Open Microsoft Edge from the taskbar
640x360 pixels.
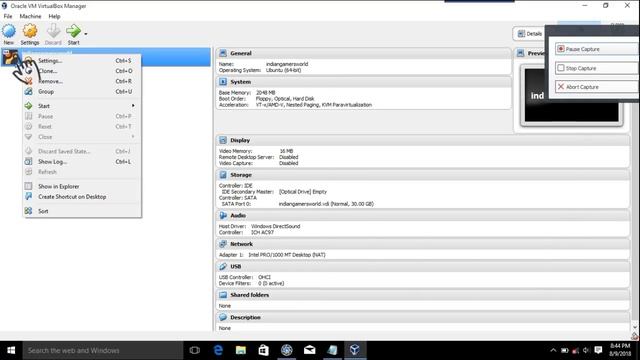tap(218, 350)
